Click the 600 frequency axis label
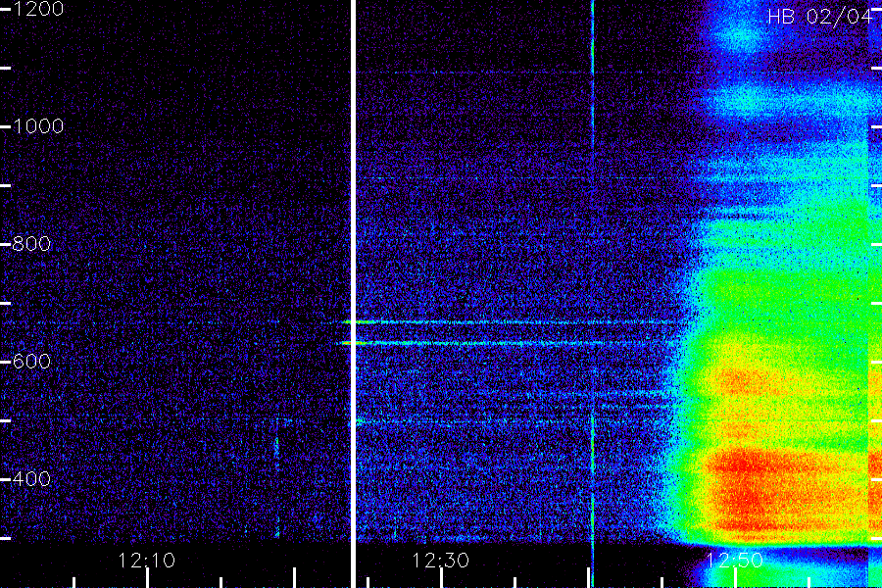This screenshot has height=588, width=882. tap(31, 362)
